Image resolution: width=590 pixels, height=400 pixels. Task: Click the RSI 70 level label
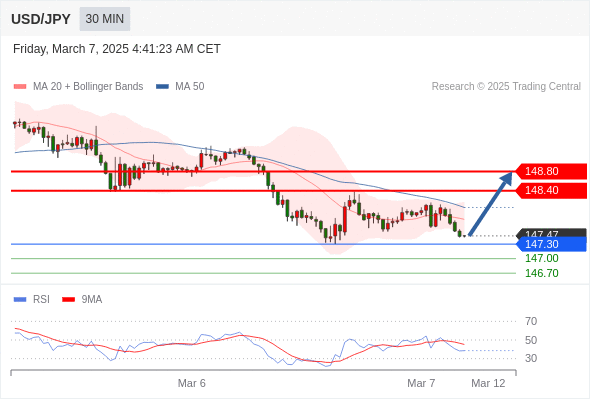pyautogui.click(x=531, y=321)
